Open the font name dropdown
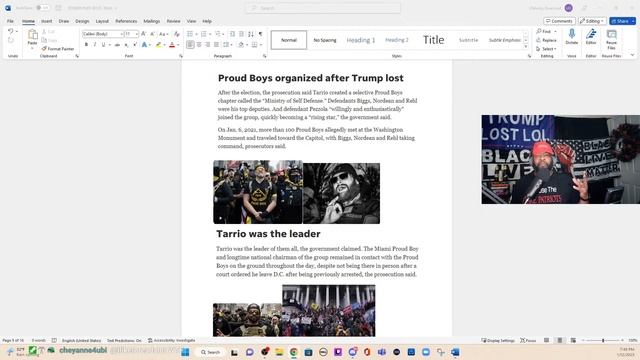This screenshot has width=640, height=360. tap(122, 34)
